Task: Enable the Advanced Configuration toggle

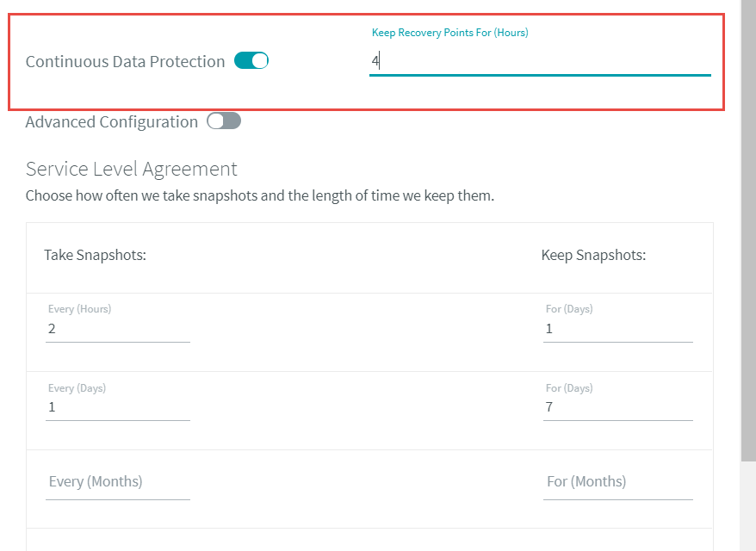Action: [x=224, y=121]
